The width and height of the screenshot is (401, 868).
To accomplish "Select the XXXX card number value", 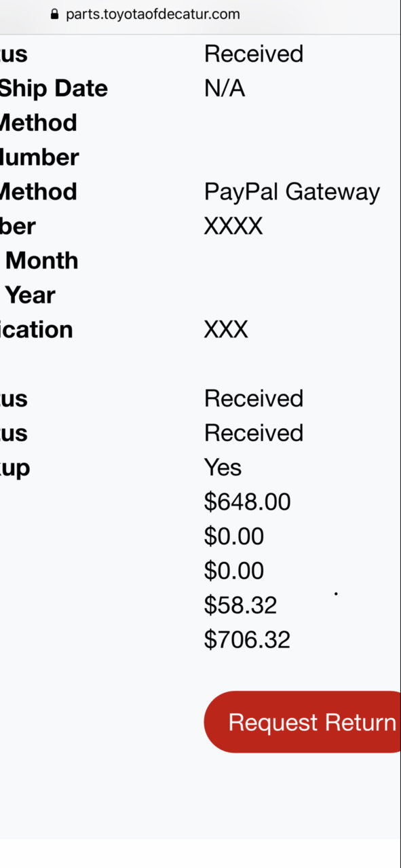I will pos(233,226).
